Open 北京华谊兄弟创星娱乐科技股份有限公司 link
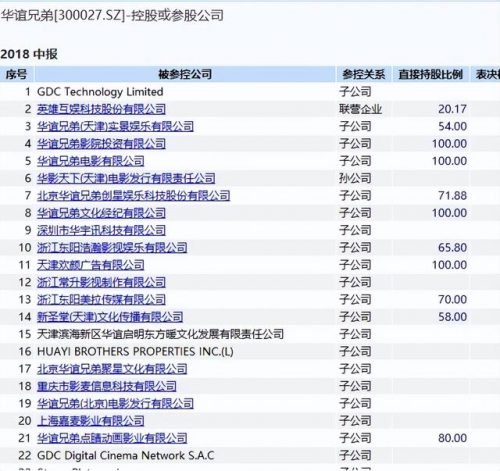Viewport: 500px width, 471px height. (x=133, y=196)
